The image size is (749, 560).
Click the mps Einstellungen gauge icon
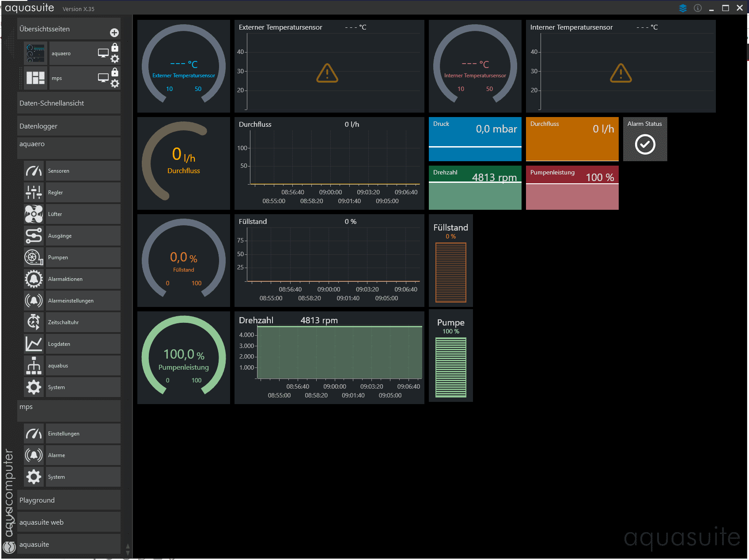click(x=34, y=434)
